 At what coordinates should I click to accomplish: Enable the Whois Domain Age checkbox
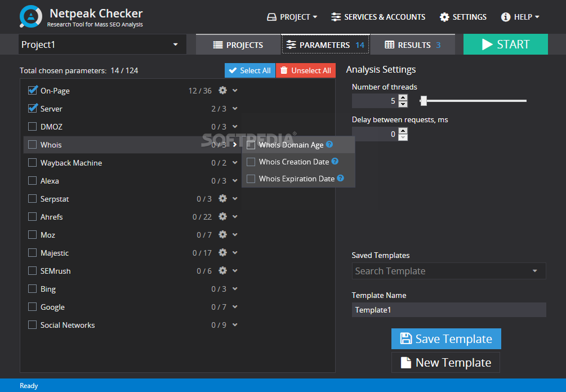click(251, 145)
